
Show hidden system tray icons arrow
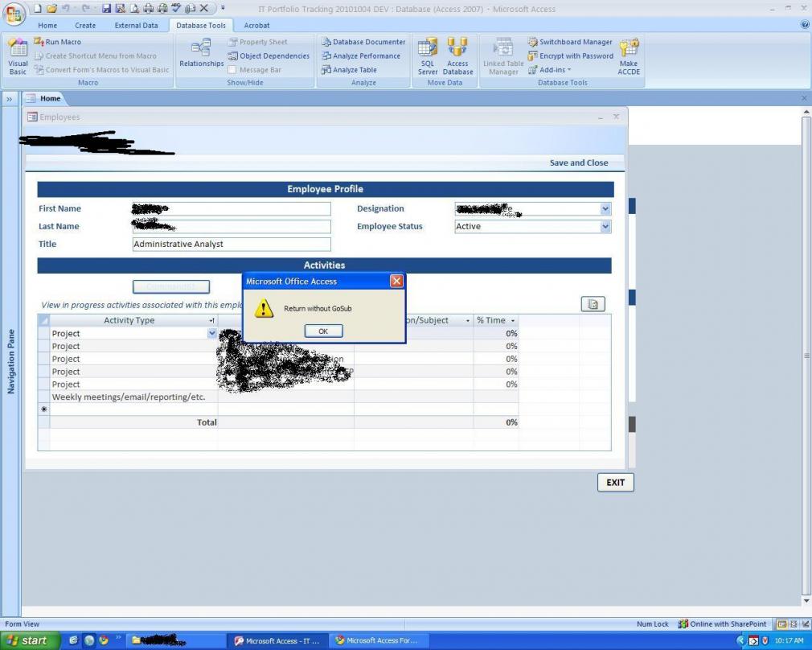click(740, 641)
